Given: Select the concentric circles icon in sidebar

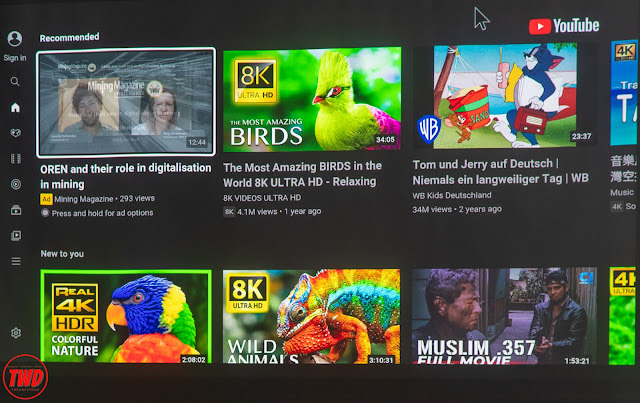Looking at the screenshot, I should [x=16, y=184].
